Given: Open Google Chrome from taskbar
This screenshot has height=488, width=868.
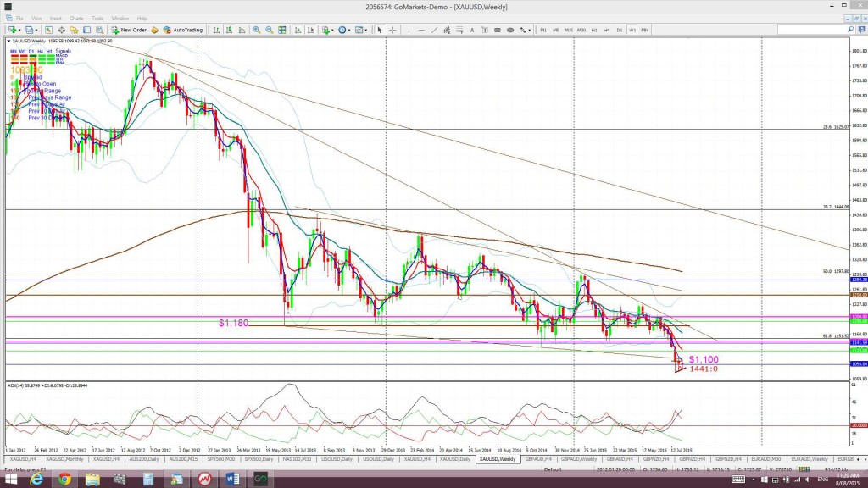Looking at the screenshot, I should tap(64, 480).
